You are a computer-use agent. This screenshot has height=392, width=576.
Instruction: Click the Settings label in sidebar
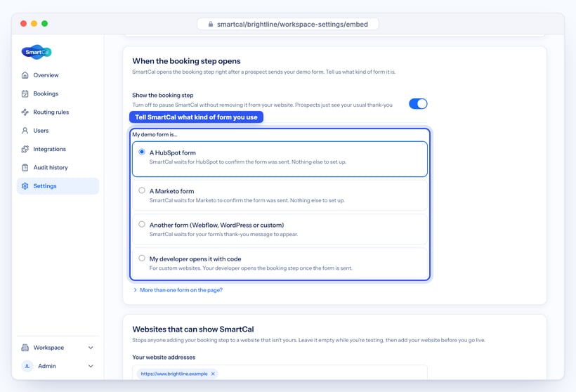[x=45, y=186]
